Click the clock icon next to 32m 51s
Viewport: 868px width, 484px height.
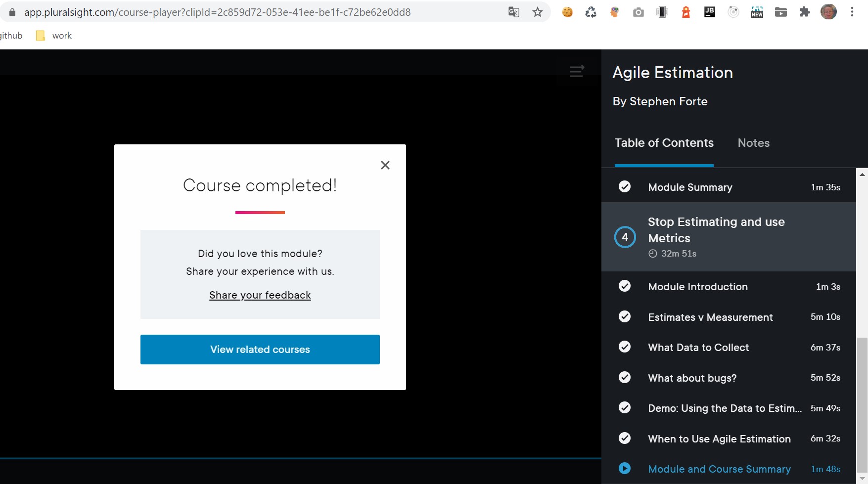click(653, 254)
